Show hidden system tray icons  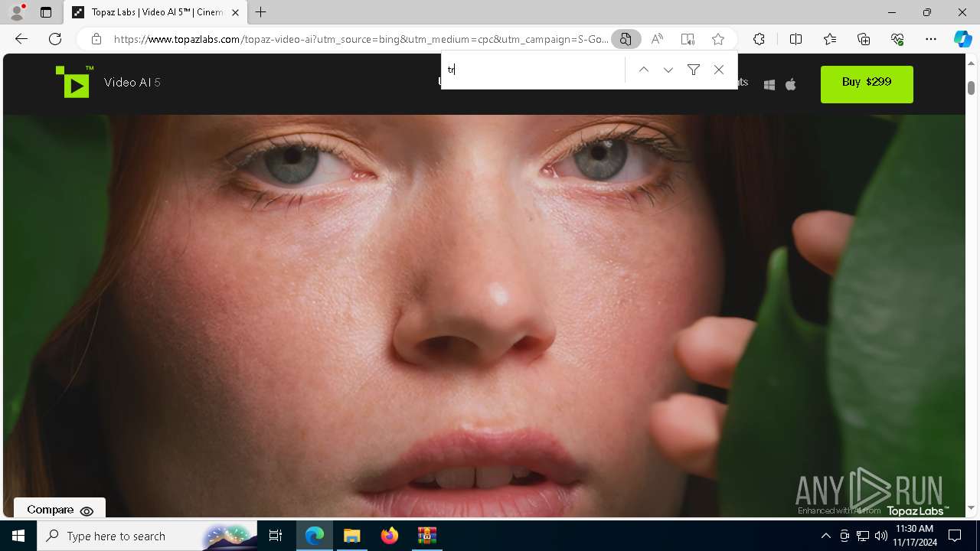[x=825, y=536]
